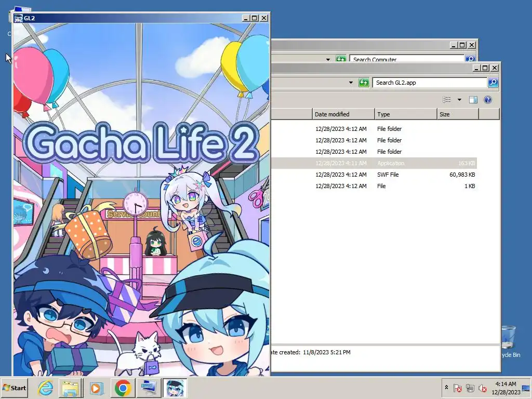Select the Application row sized 163 KB

tap(374, 163)
